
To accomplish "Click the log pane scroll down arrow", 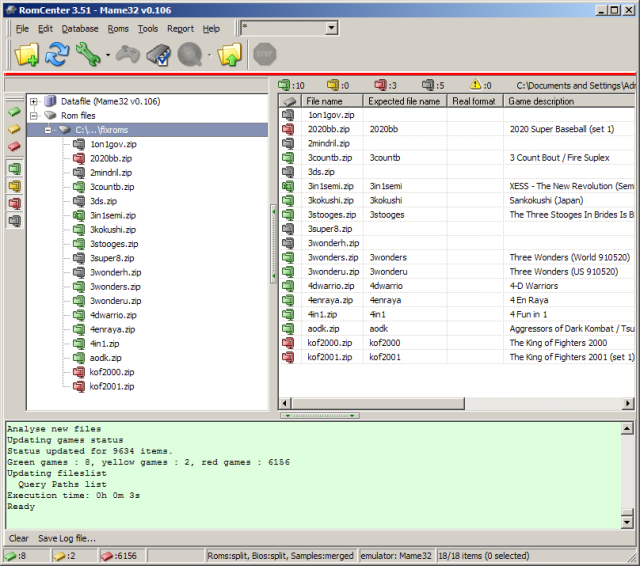I will (627, 522).
